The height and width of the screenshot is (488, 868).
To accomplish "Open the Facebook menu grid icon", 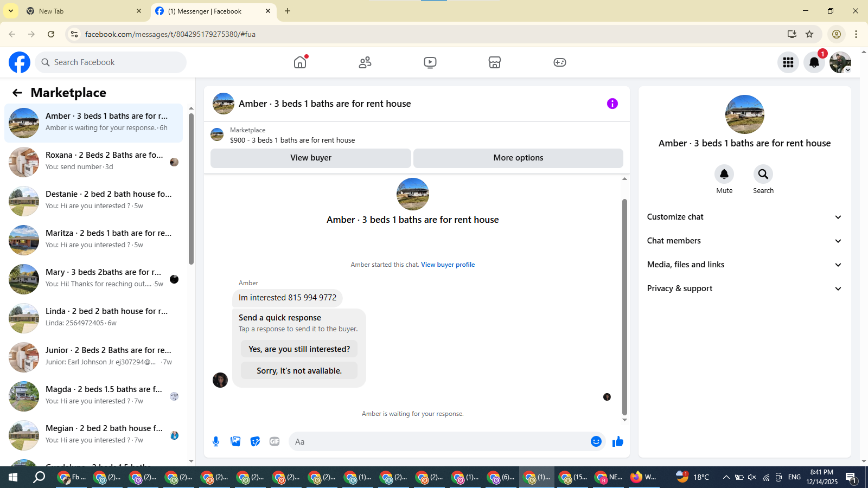I will [788, 62].
